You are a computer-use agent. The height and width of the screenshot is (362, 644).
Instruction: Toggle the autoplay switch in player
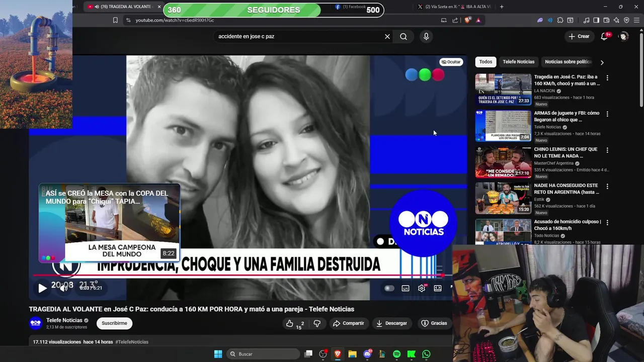tap(389, 288)
